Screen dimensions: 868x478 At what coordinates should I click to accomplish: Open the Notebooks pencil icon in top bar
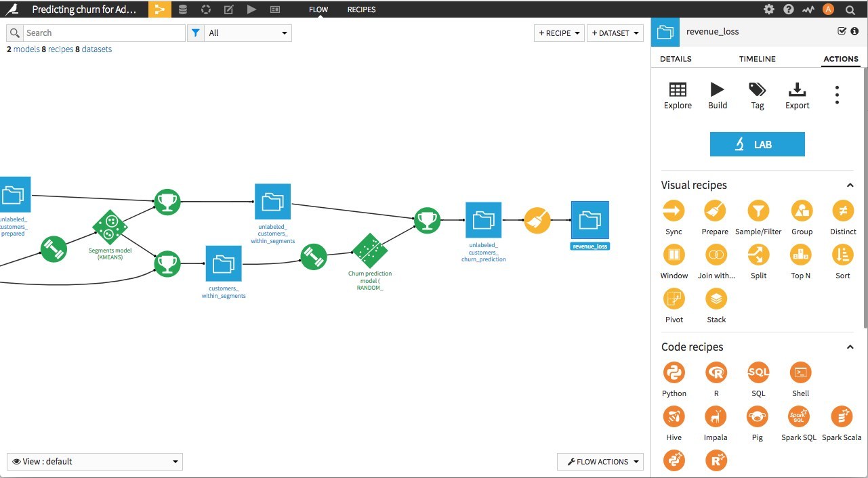coord(229,9)
